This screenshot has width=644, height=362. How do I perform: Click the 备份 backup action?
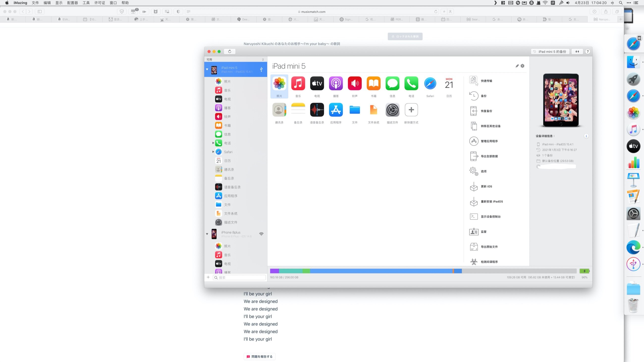tap(478, 96)
